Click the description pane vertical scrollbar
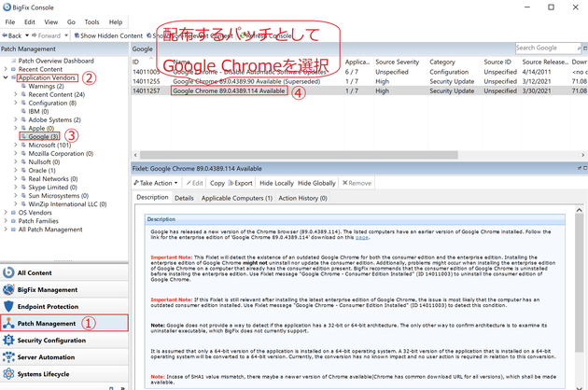Viewport: 588px width, 390px height. (579, 283)
